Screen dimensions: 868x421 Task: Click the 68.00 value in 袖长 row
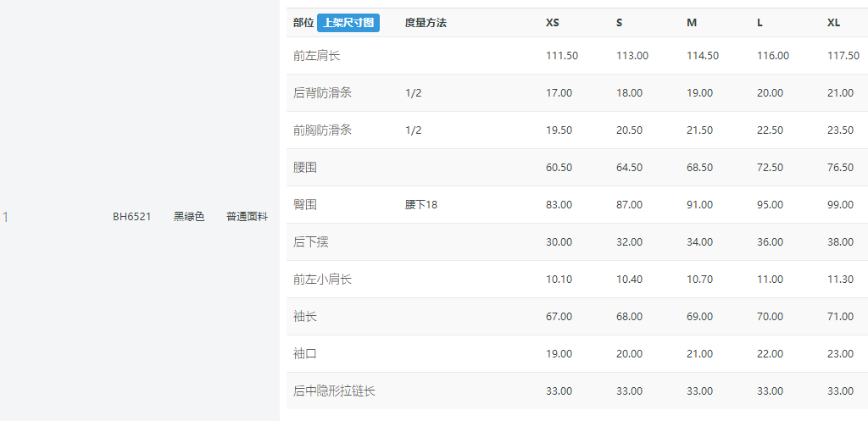[630, 317]
